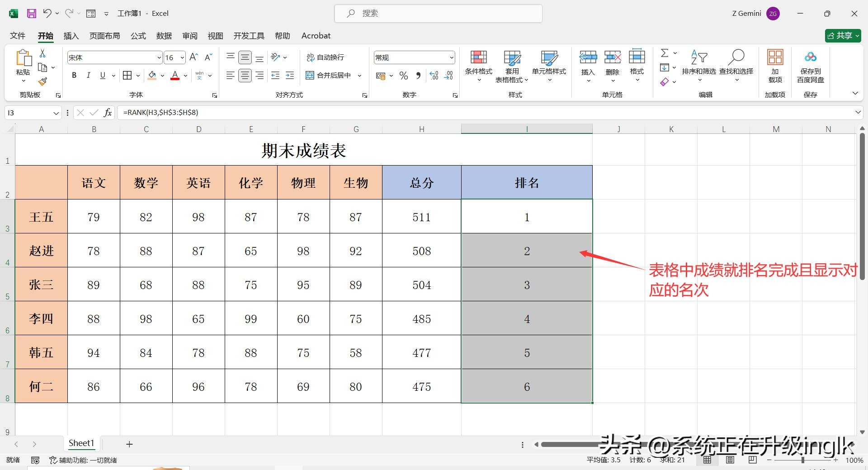868x470 pixels.
Task: Click the AutoSum sigma icon
Action: pos(665,53)
